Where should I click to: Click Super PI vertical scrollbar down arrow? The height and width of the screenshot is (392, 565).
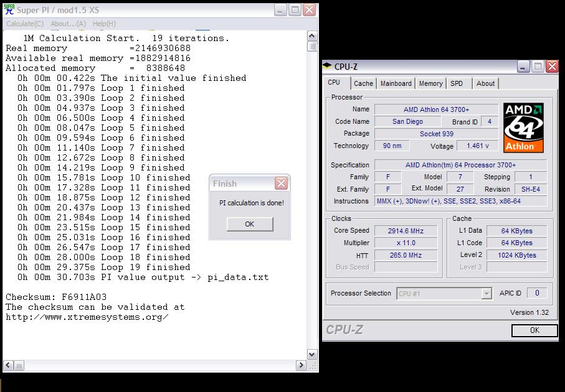pyautogui.click(x=312, y=354)
